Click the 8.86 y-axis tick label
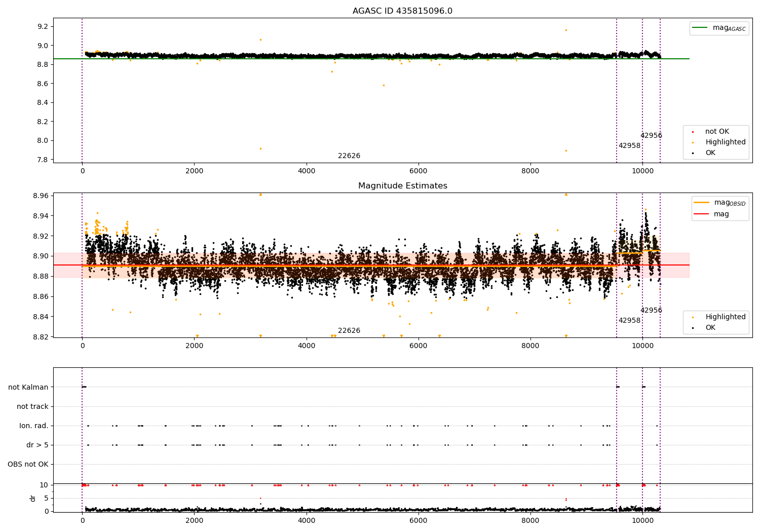This screenshot has height=532, width=760. click(41, 297)
